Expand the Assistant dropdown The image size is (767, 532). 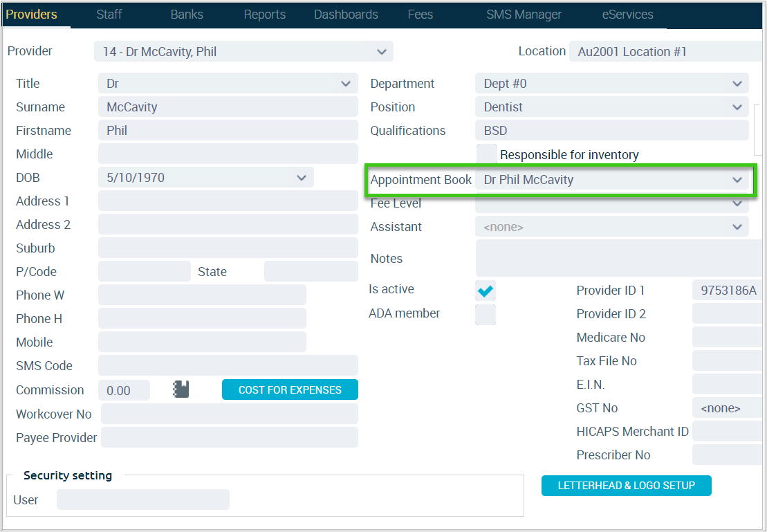[x=611, y=227]
